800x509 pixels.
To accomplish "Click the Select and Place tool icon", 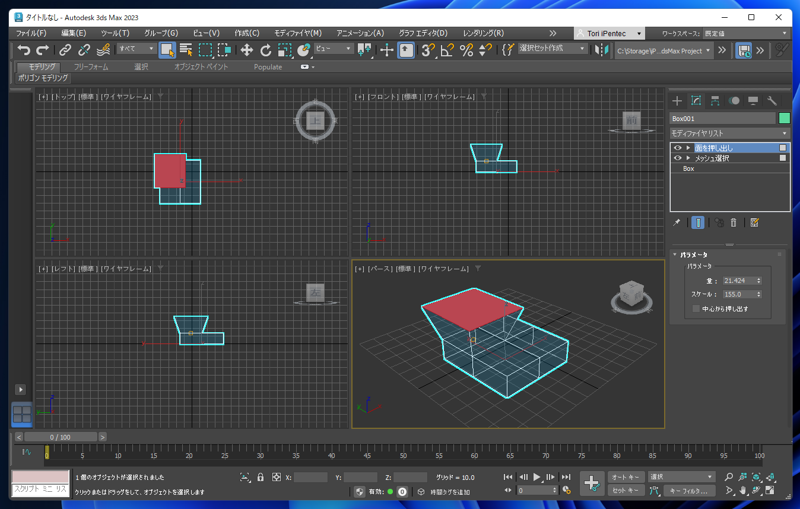I will coord(304,50).
